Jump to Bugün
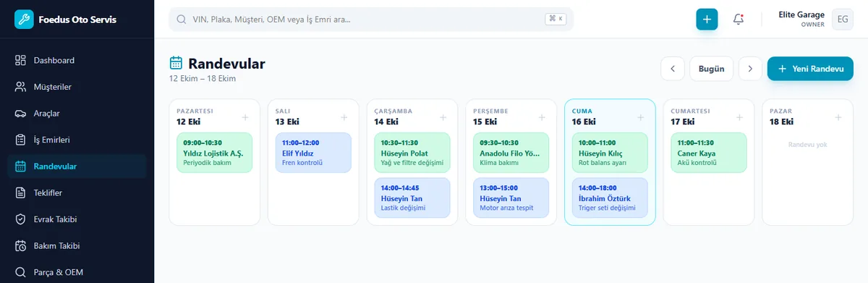 pyautogui.click(x=711, y=69)
